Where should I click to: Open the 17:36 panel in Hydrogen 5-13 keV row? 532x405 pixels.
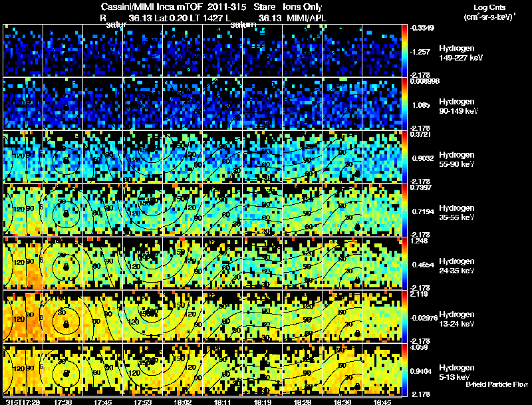[63, 370]
